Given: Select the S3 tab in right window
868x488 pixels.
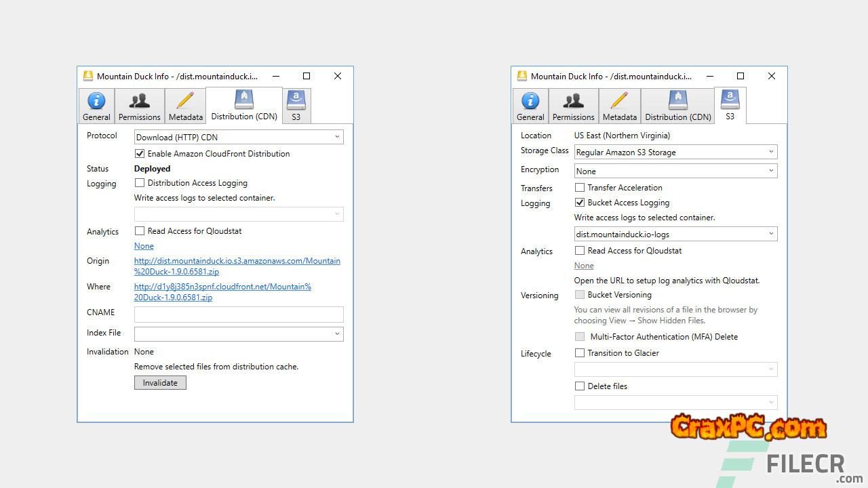Looking at the screenshot, I should [x=730, y=106].
